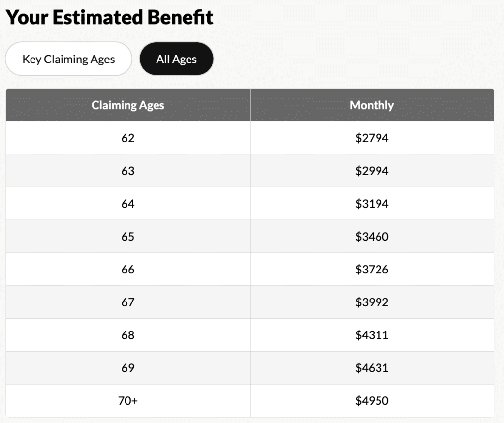Select the row for age 63
The height and width of the screenshot is (423, 504).
click(127, 171)
